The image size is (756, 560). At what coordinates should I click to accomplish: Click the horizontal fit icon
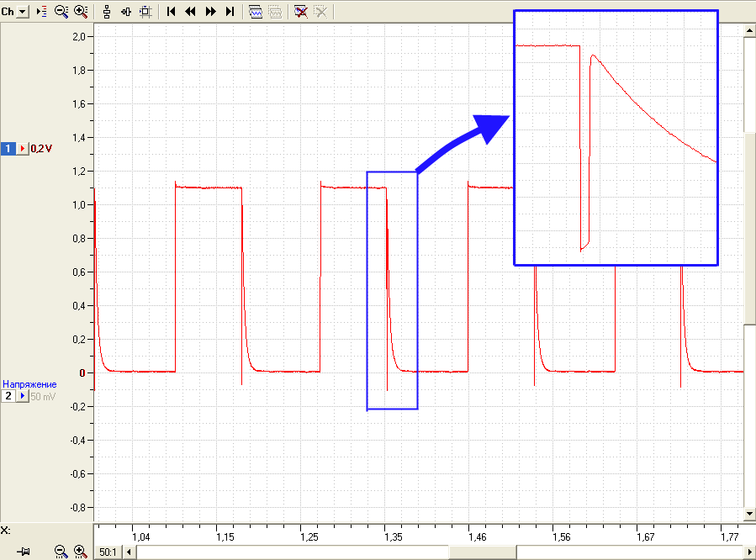tap(126, 12)
